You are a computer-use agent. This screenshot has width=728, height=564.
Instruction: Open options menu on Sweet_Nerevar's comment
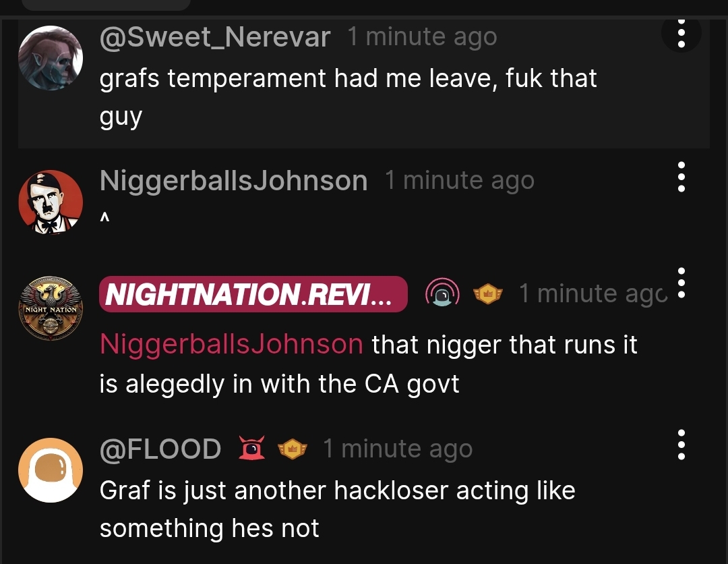pyautogui.click(x=681, y=33)
